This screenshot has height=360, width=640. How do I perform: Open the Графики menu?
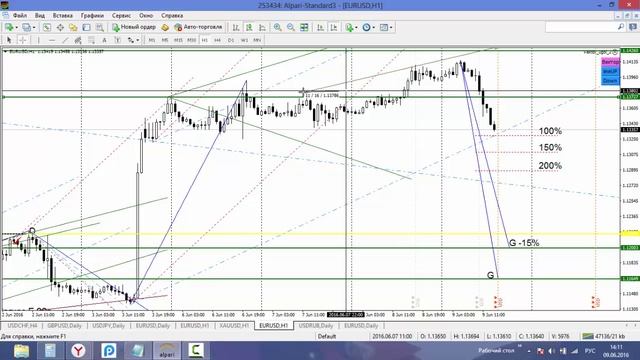click(x=92, y=16)
